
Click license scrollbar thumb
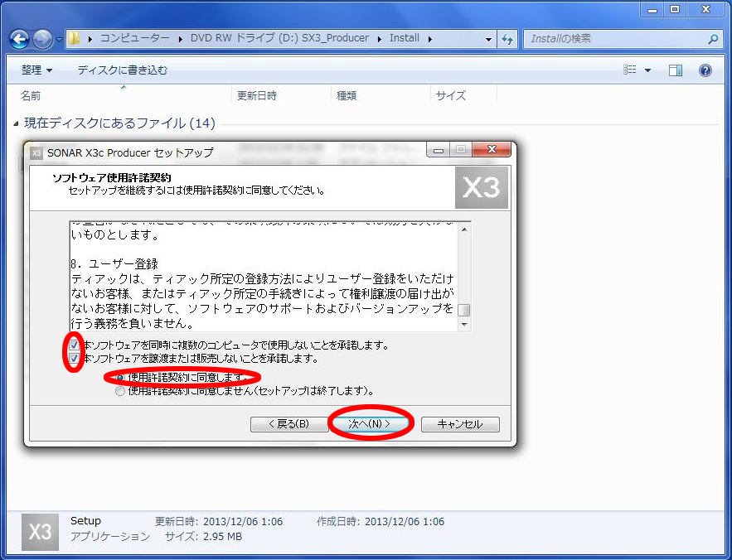coord(464,311)
